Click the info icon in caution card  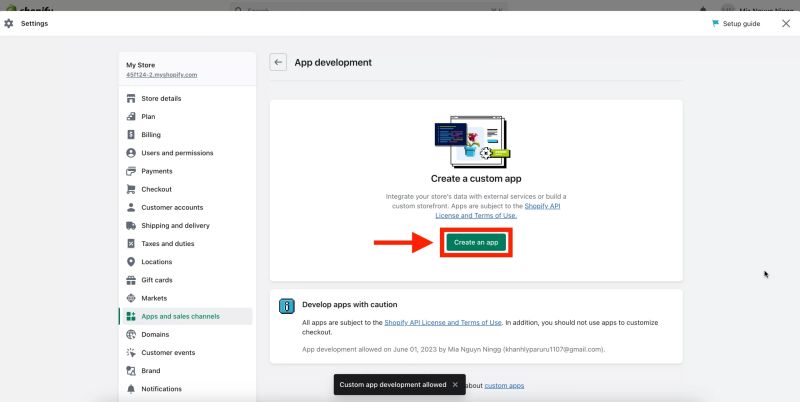(287, 306)
